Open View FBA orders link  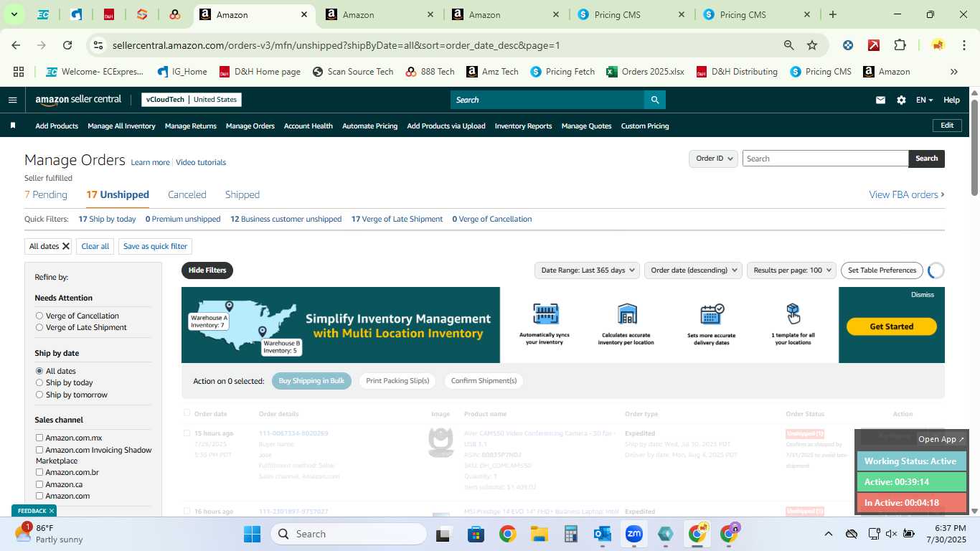[907, 194]
